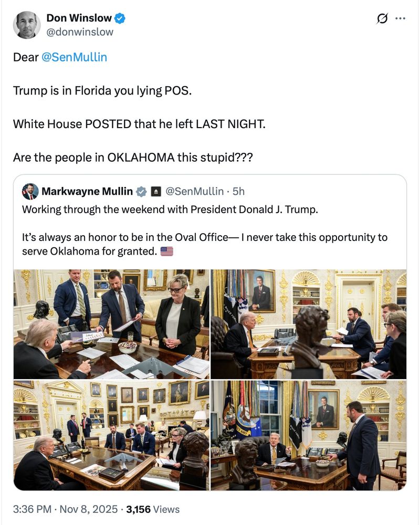Open the Don Winslow display name link
This screenshot has width=420, height=525.
(79, 18)
